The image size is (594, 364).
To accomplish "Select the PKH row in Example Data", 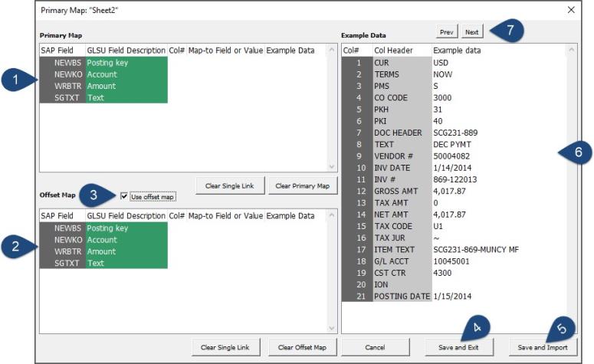I will 454,110.
